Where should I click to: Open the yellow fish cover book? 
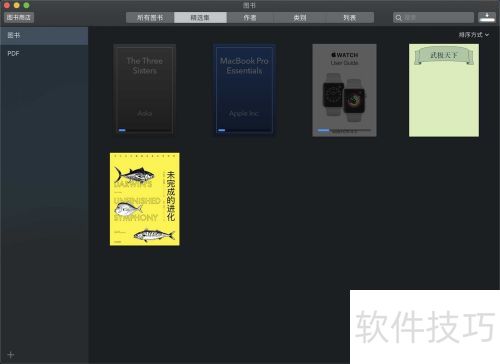coord(145,199)
